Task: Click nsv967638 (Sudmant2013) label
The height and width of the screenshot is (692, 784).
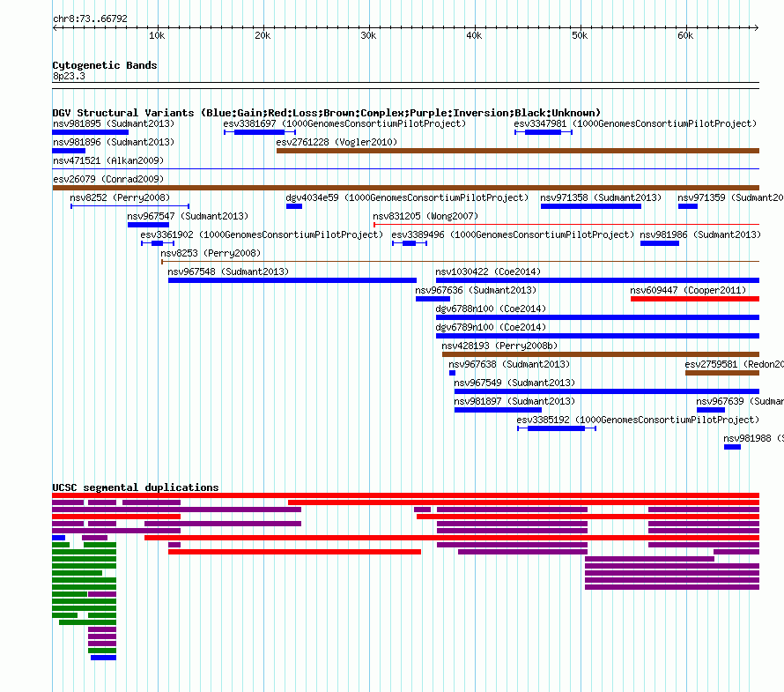Action: click(x=509, y=364)
